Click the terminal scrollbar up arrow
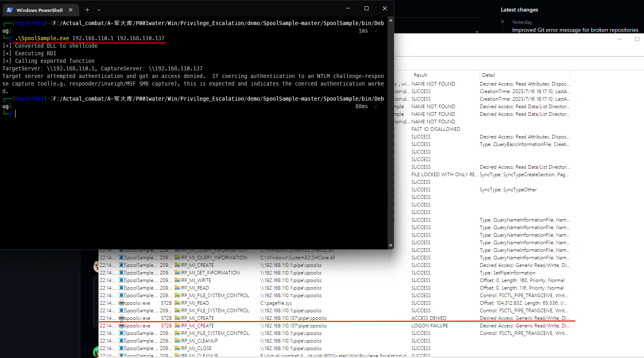This screenshot has width=644, height=358. (x=391, y=20)
